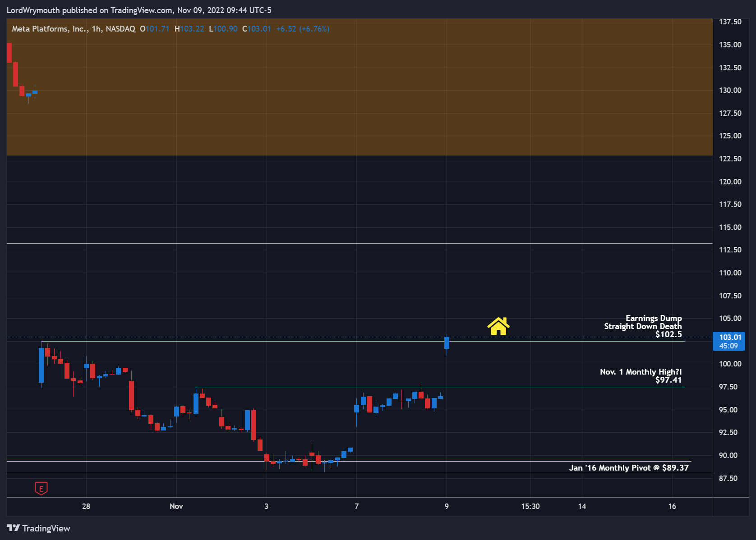Click the 87.50 price axis label
The image size is (756, 540).
pyautogui.click(x=728, y=478)
